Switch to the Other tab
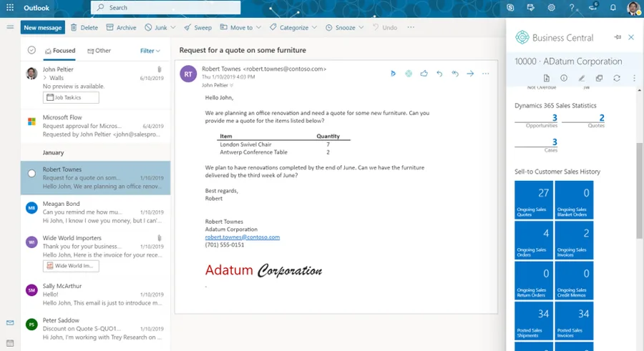Viewport: 644px width, 351px height. [x=99, y=51]
